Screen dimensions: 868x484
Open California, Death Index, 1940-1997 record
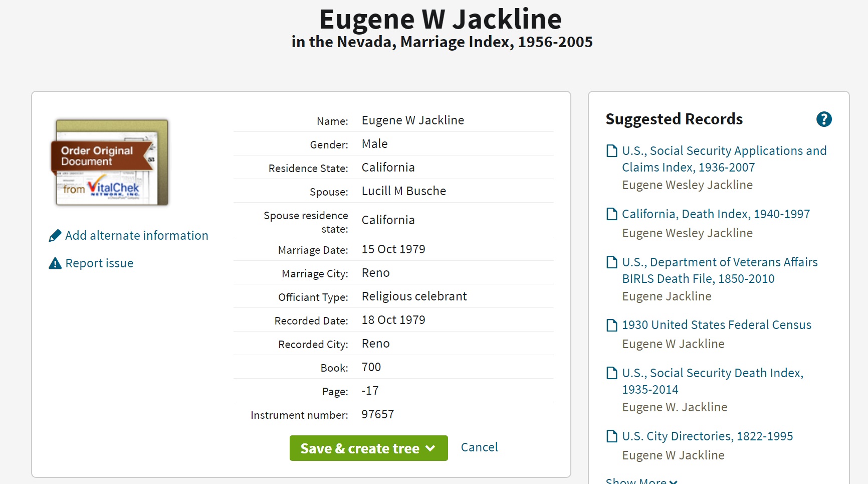click(716, 214)
